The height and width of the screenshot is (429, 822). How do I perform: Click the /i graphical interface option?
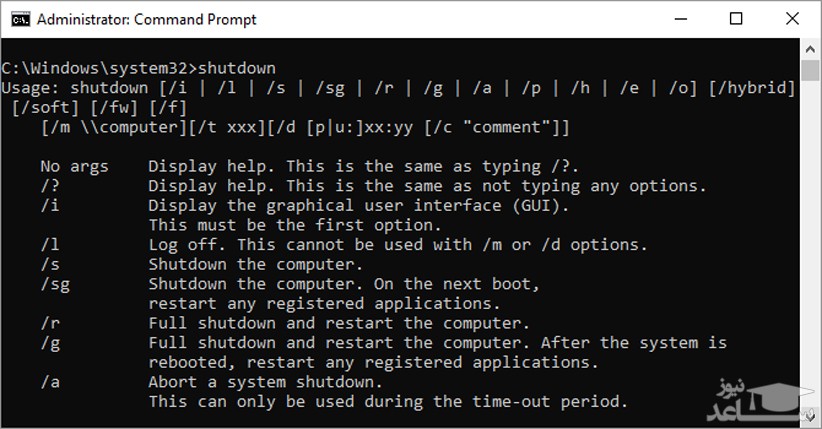point(49,205)
